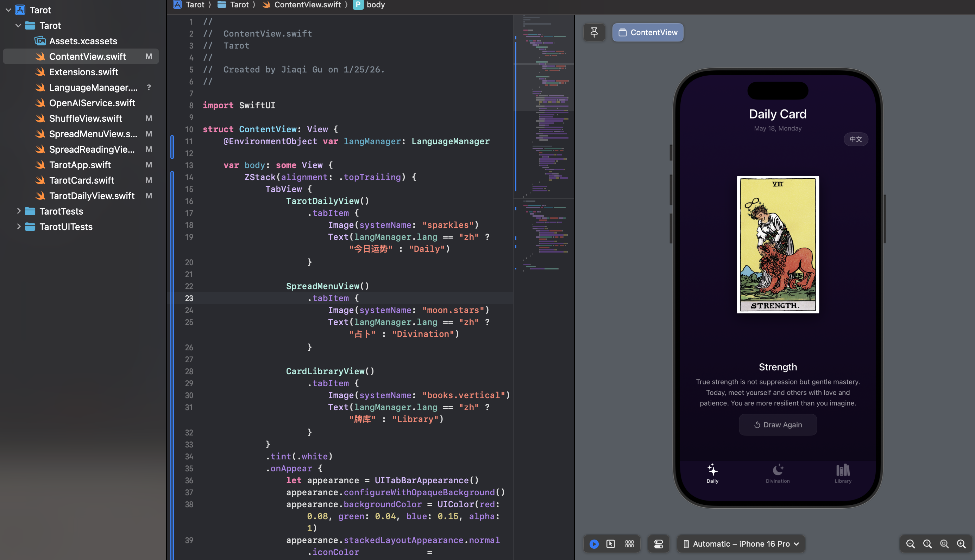Pin the canvas preview with the pin icon
This screenshot has height=560, width=975.
[594, 32]
